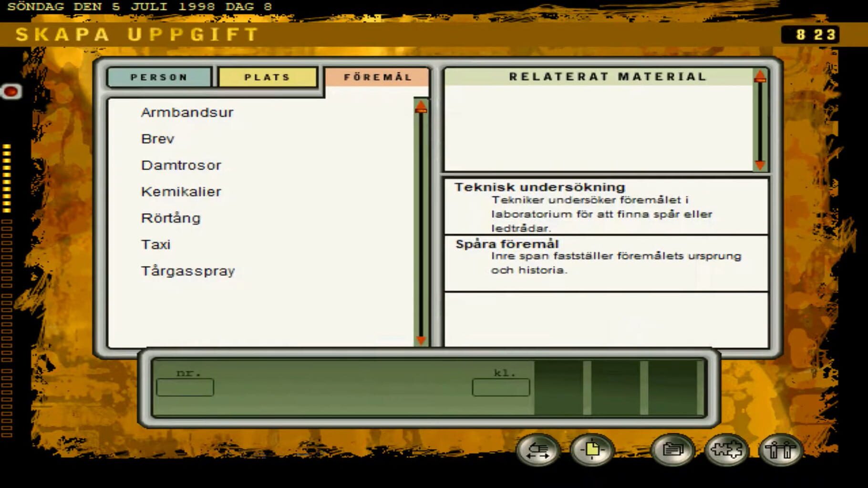Choose the Spåra föremål task option
This screenshot has height=488, width=868.
click(x=606, y=263)
